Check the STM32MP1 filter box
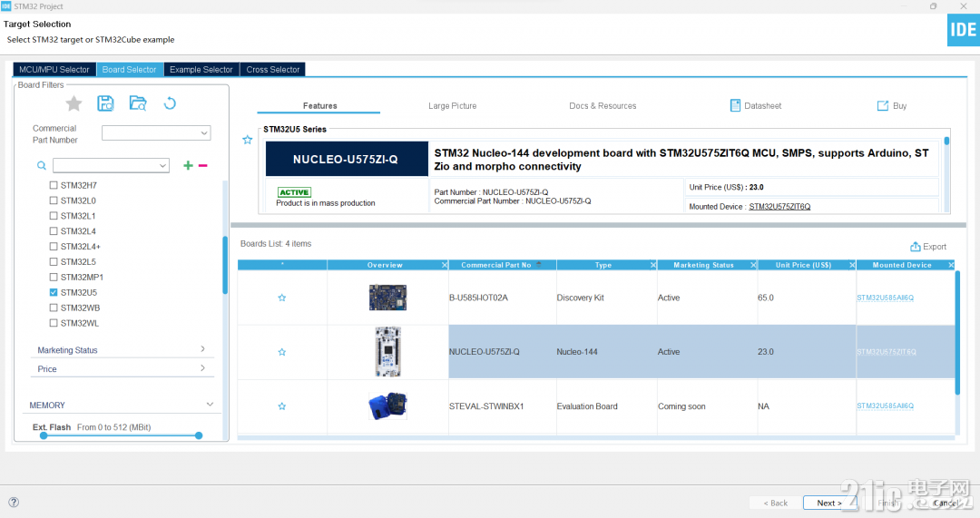980x518 pixels. [x=54, y=277]
